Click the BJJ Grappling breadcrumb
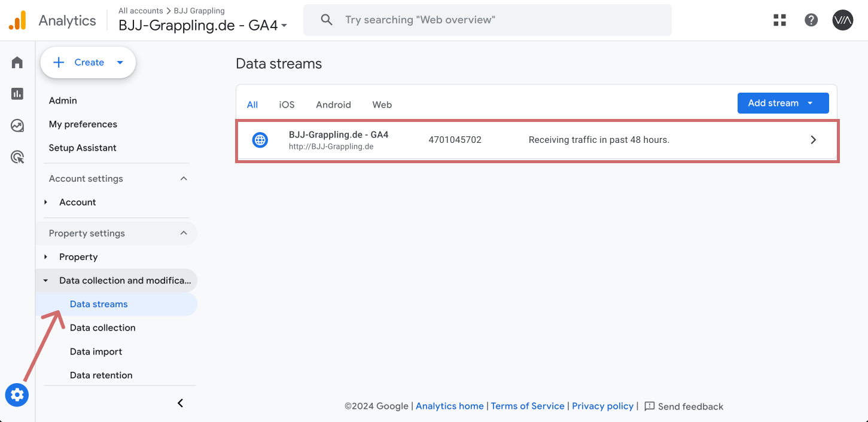The width and height of the screenshot is (868, 422). [x=199, y=11]
